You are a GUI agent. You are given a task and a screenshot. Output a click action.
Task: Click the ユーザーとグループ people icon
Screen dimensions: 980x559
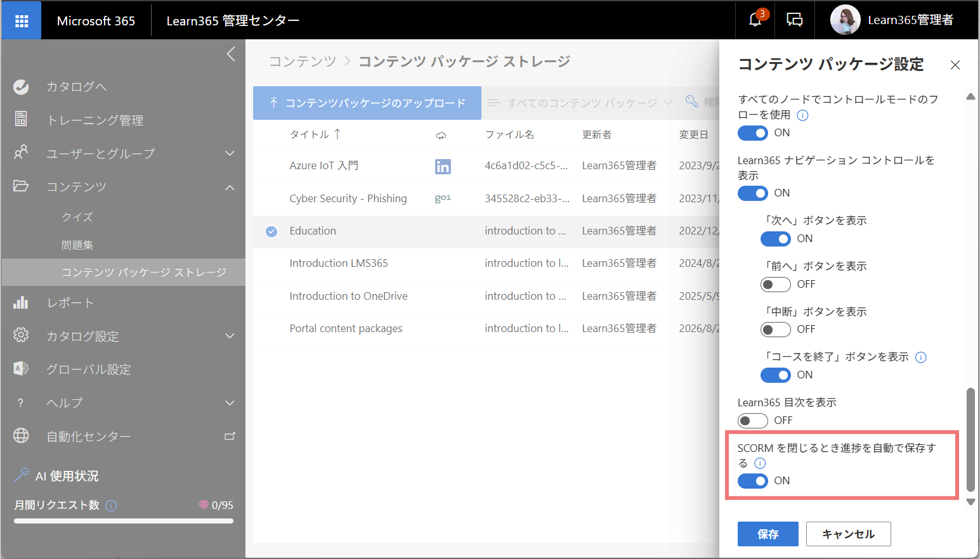pyautogui.click(x=21, y=152)
